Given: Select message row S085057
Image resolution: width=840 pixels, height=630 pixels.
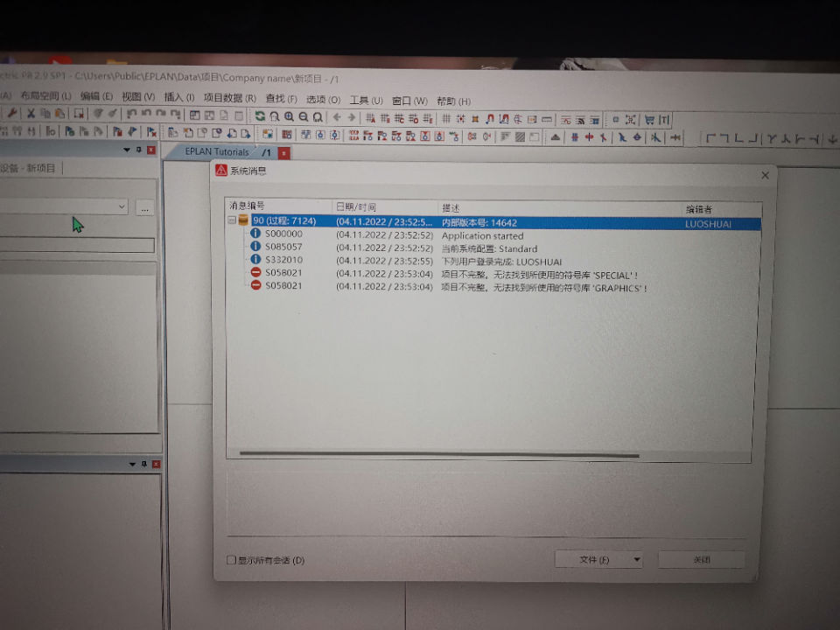Looking at the screenshot, I should (493, 248).
